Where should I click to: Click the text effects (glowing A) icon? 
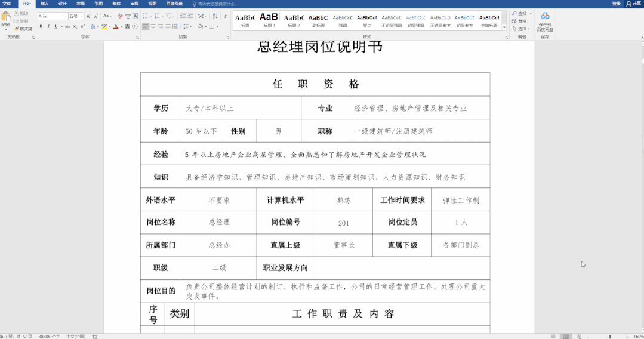tap(93, 26)
